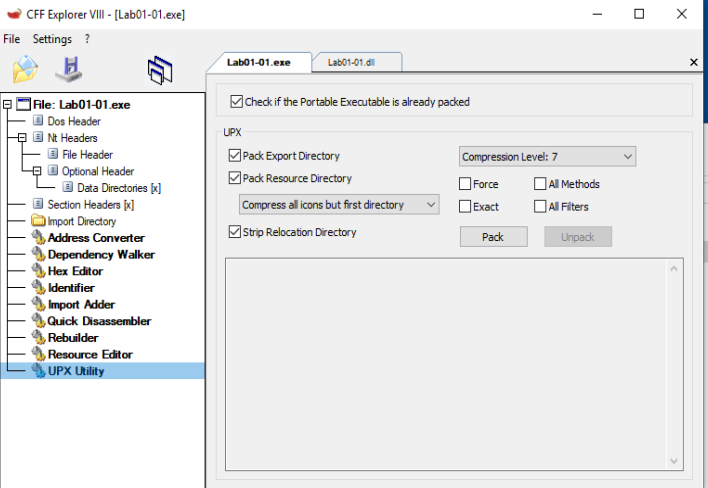The width and height of the screenshot is (708, 488).
Task: Select Section Headers [x] in the tree
Action: pos(91,204)
